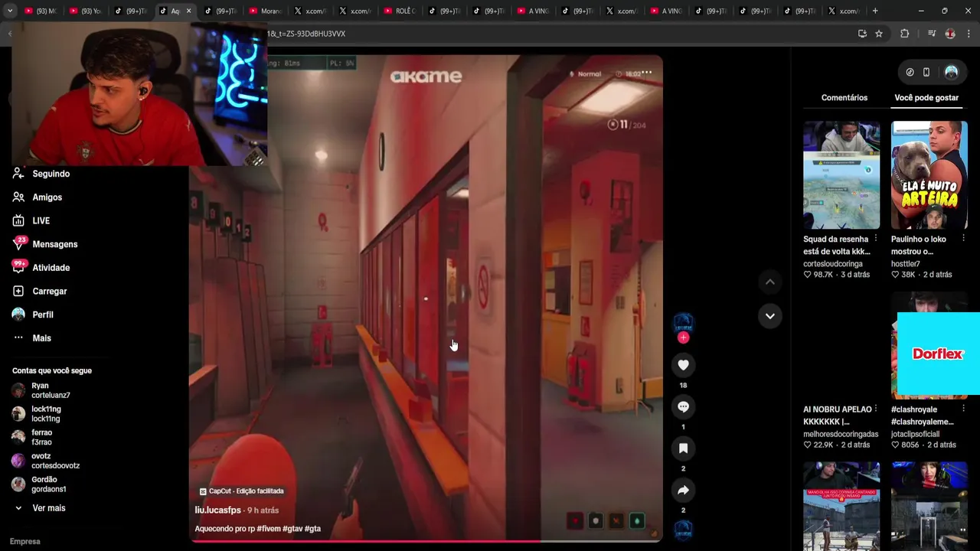Screen dimensions: 980x551
Task: Click the #gta hashtag
Action: coord(312,529)
